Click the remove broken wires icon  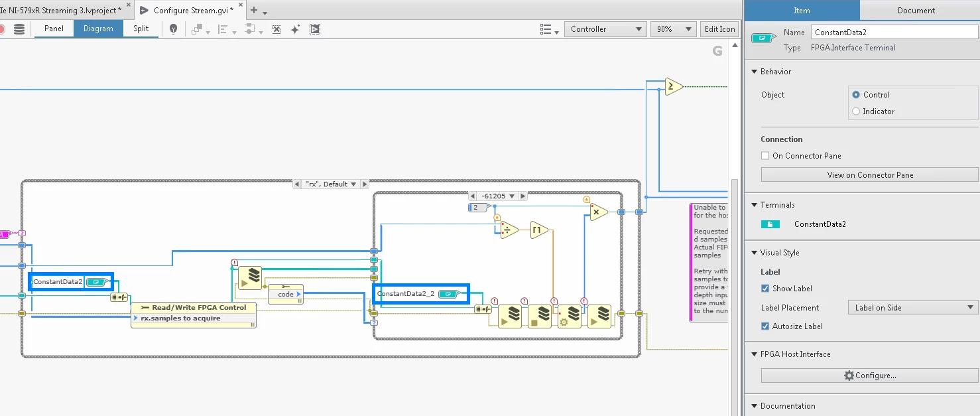coord(276,29)
